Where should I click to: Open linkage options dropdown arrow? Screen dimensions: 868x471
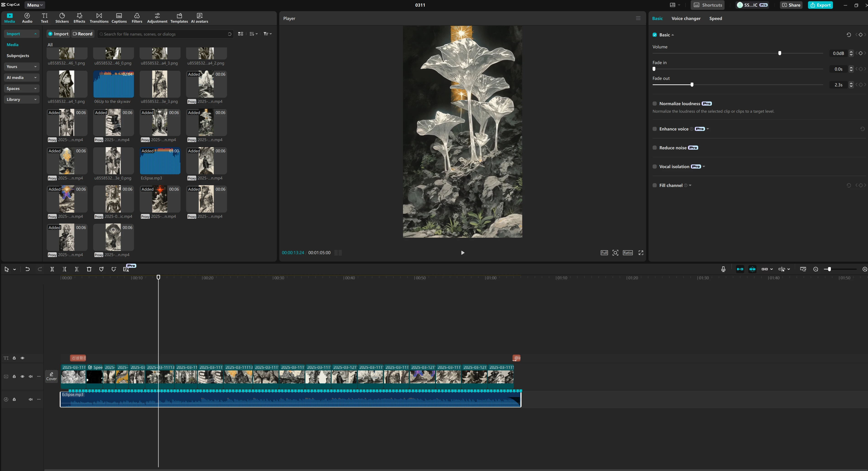(772, 269)
